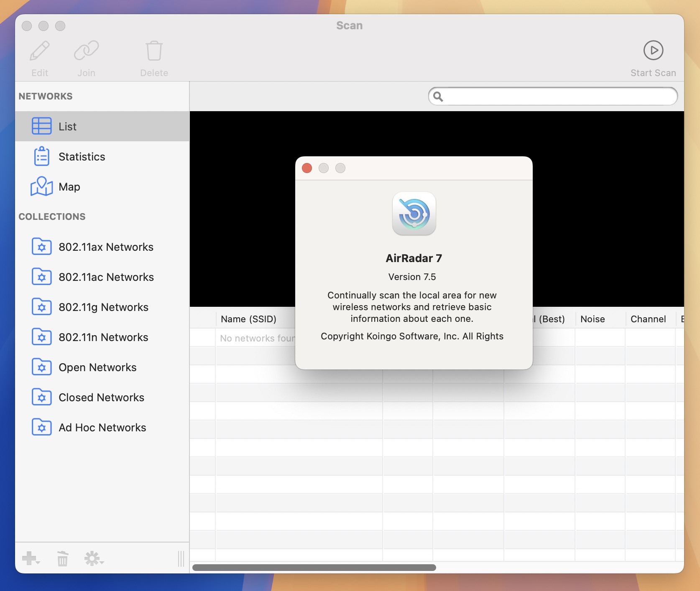The image size is (700, 591).
Task: Open the gear actions dropdown
Action: (x=94, y=558)
